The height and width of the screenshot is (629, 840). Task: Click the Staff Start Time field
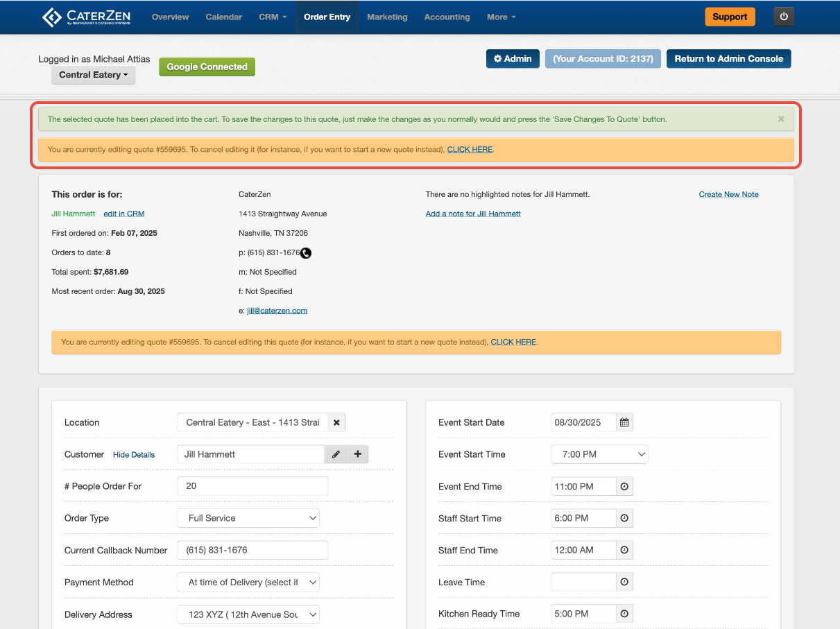pos(583,519)
